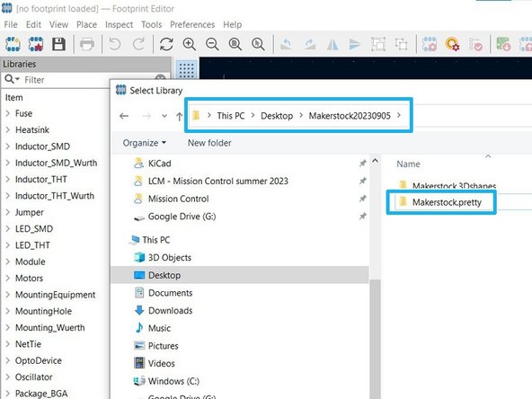Click the Mirror horizontally icon
The height and width of the screenshot is (399, 532).
[x=332, y=44]
